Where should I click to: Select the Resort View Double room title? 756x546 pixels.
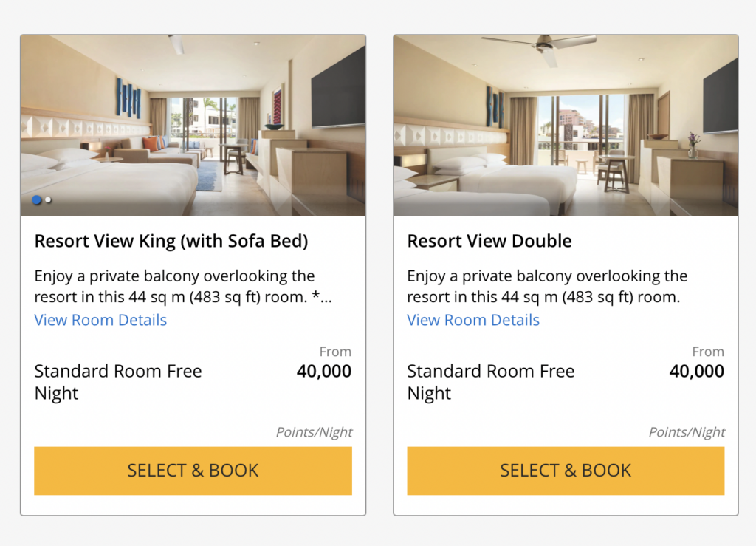489,241
